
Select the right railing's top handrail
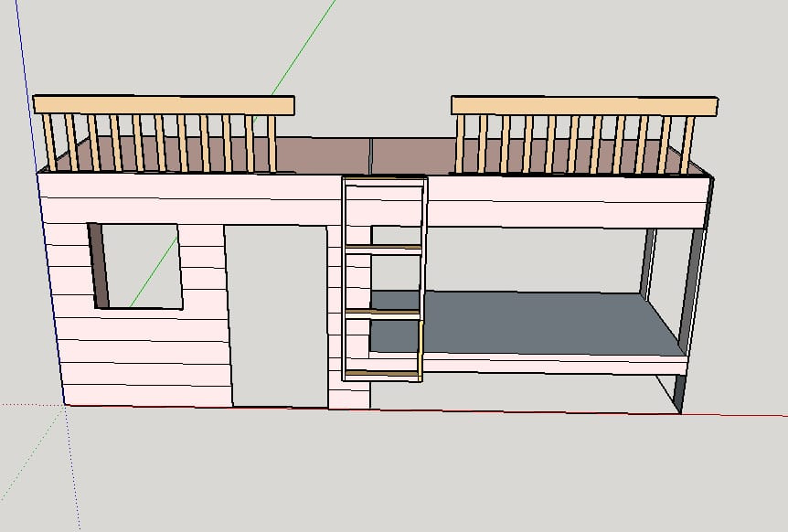coord(585,106)
